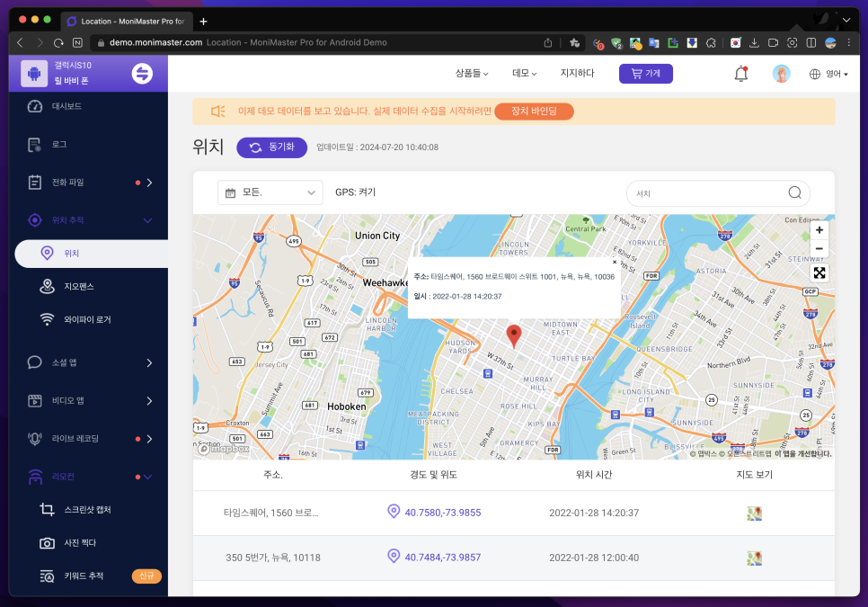Click the 소셜 앱 chat bubble icon
Image resolution: width=868 pixels, height=607 pixels.
click(x=35, y=362)
